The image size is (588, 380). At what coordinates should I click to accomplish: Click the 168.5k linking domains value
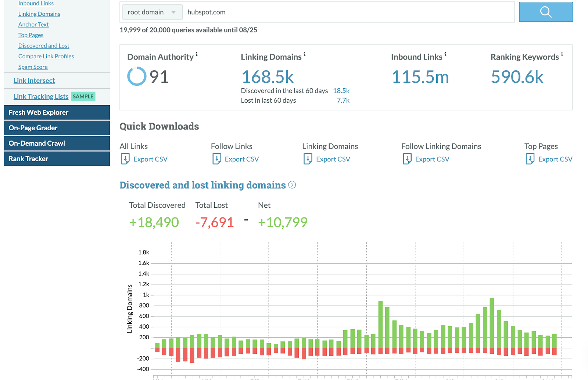tap(268, 77)
